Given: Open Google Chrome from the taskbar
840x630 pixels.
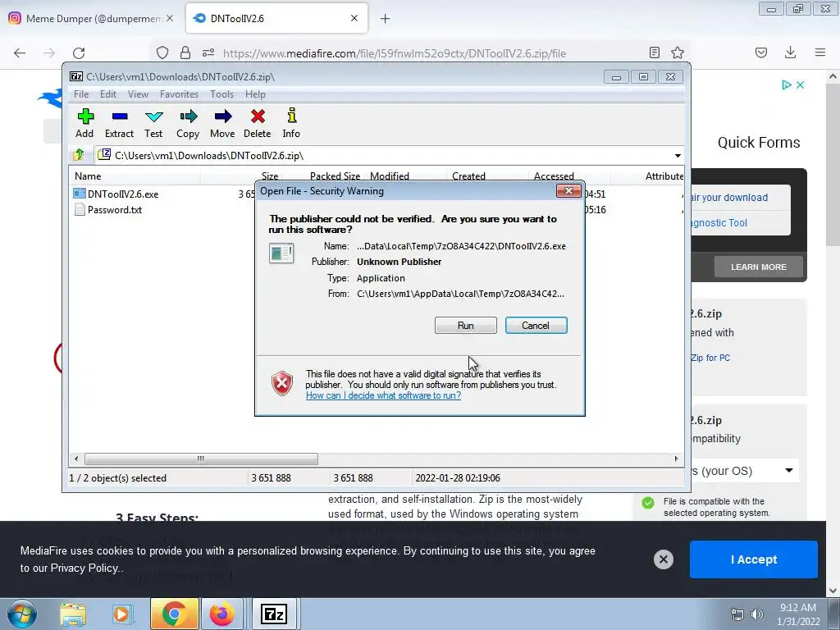Looking at the screenshot, I should pos(174,614).
